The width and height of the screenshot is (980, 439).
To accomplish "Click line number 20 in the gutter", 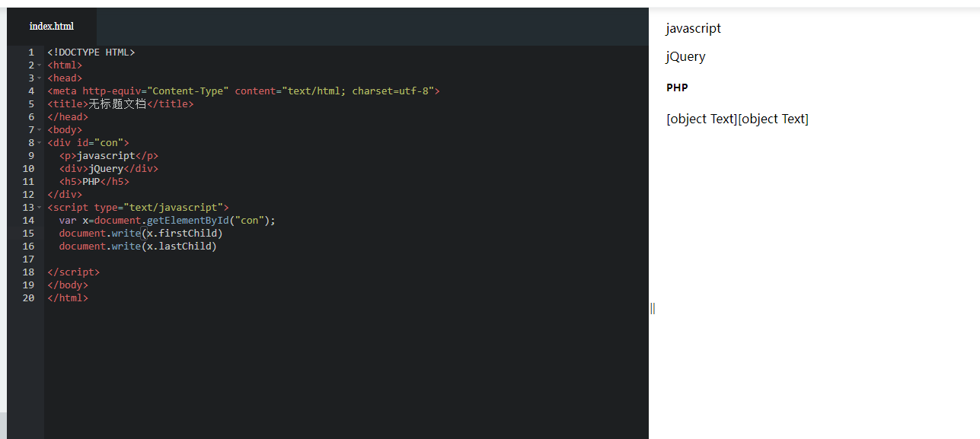I will coord(28,298).
